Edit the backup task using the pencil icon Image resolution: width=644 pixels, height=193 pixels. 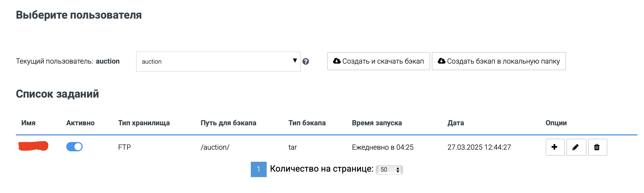tap(576, 147)
